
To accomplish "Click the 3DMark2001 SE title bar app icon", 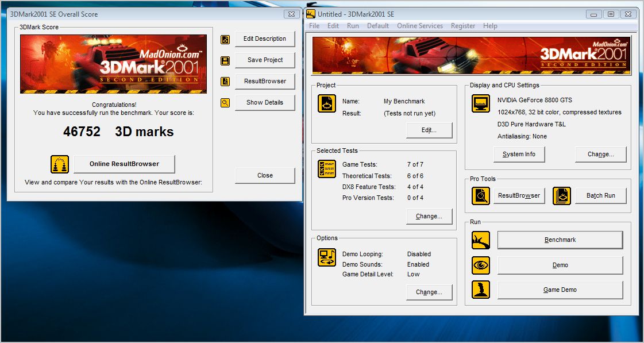I will pos(311,14).
